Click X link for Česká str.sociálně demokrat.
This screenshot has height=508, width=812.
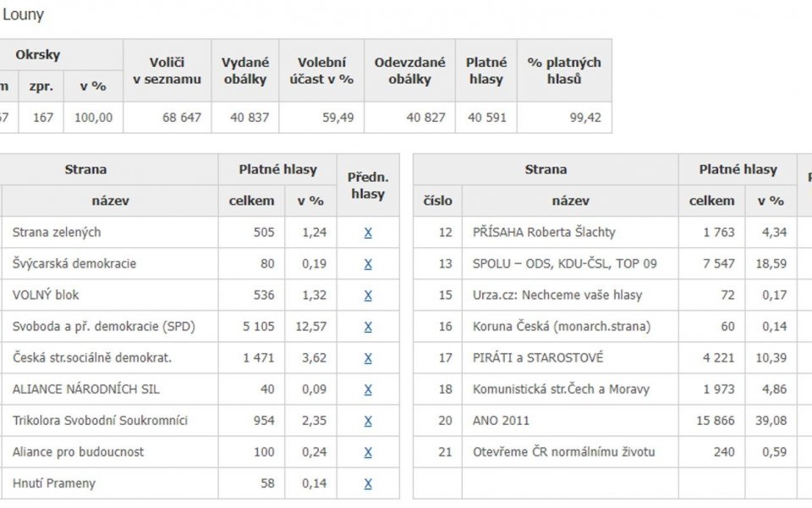pos(368,358)
